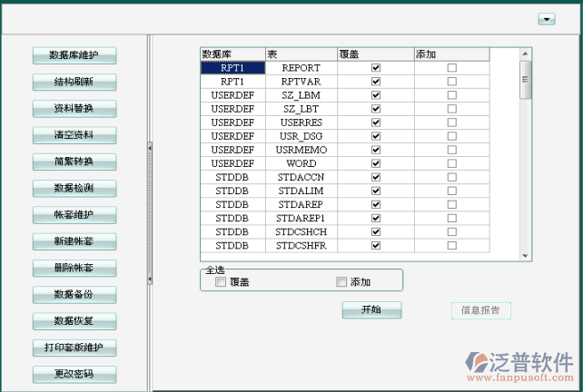Viewport: 583px width, 392px height.
Task: Select the RPT1 cell in the first row
Action: (x=232, y=68)
